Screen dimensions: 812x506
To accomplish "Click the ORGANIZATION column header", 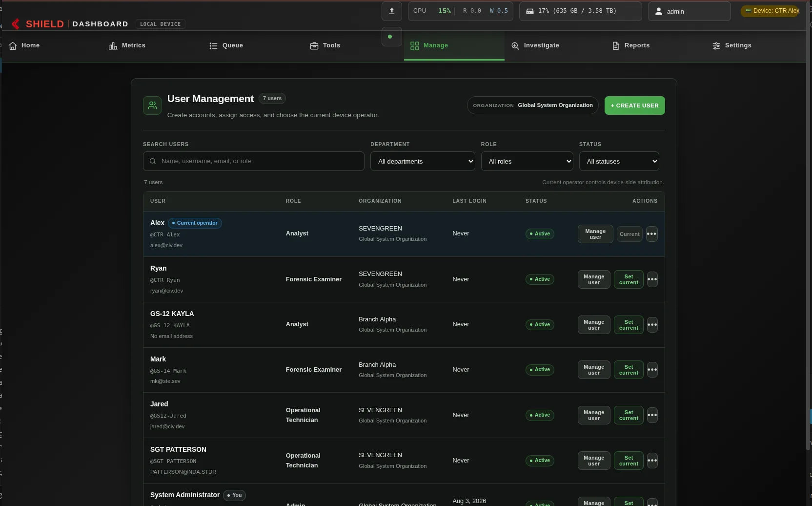I will [380, 201].
